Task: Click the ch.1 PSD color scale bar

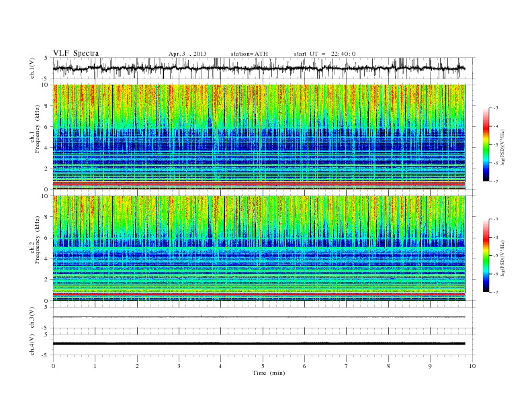Action: [486, 144]
